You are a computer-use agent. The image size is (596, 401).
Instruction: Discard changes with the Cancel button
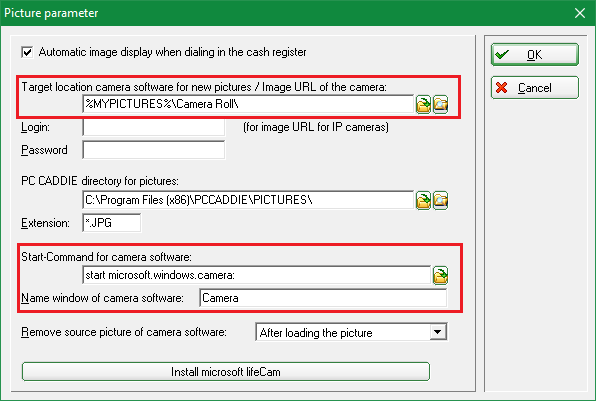pyautogui.click(x=534, y=88)
